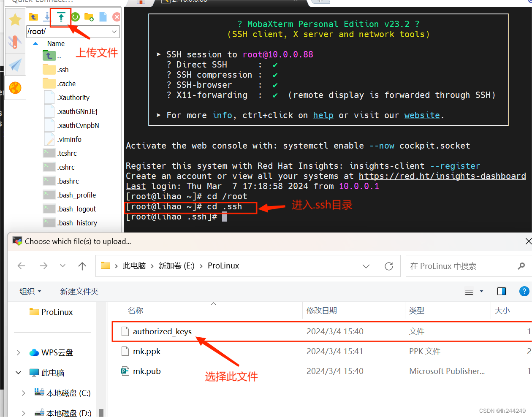Expand the address bar history dropdown

point(366,266)
